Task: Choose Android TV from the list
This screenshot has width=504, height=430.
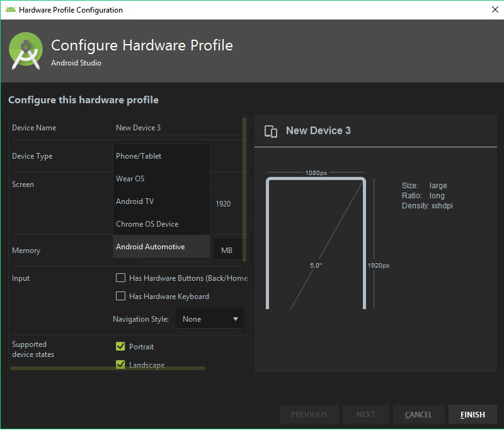Action: coord(161,201)
